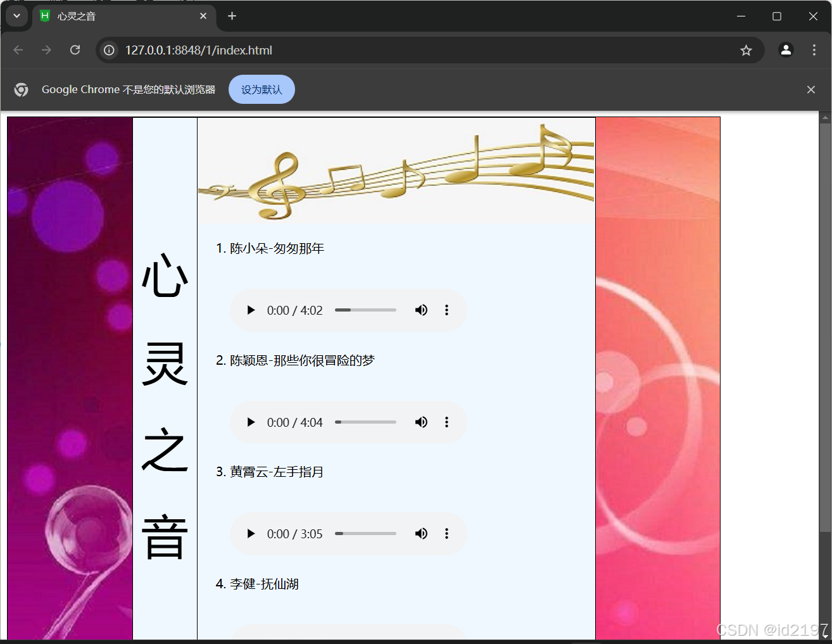Mute the 4:02 audio player
Image resolution: width=832 pixels, height=644 pixels.
(421, 310)
